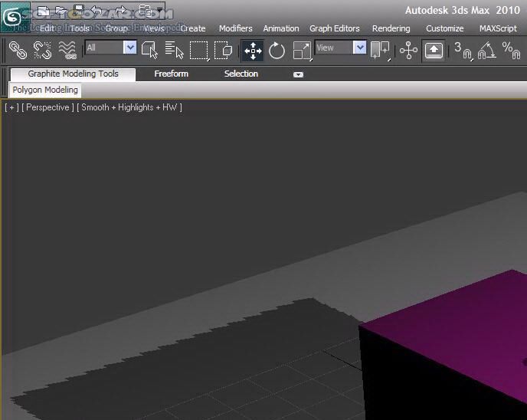Activate the Select and Move tool

(253, 51)
